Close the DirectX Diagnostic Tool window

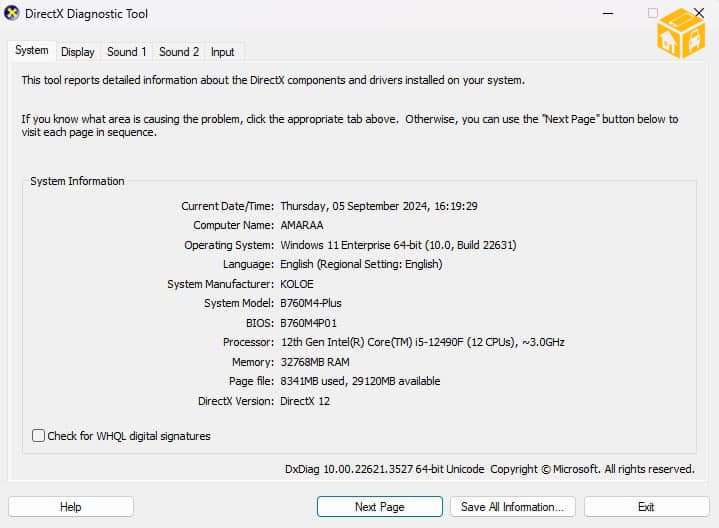[x=699, y=12]
